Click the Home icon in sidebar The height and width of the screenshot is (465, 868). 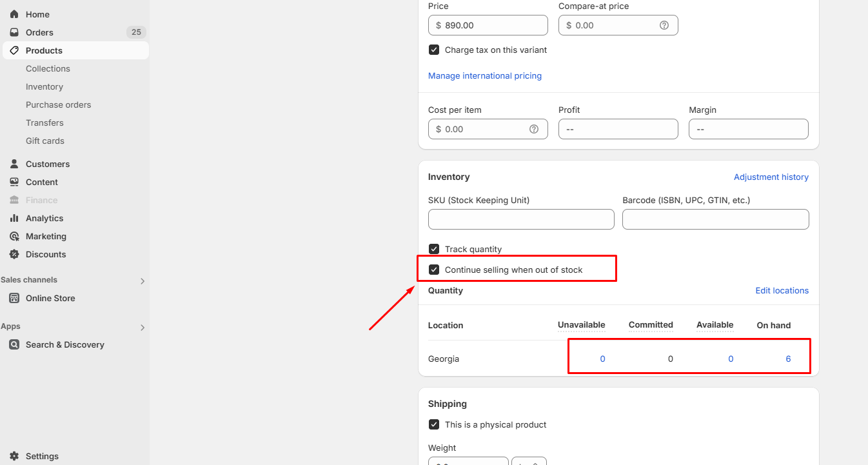coord(14,14)
